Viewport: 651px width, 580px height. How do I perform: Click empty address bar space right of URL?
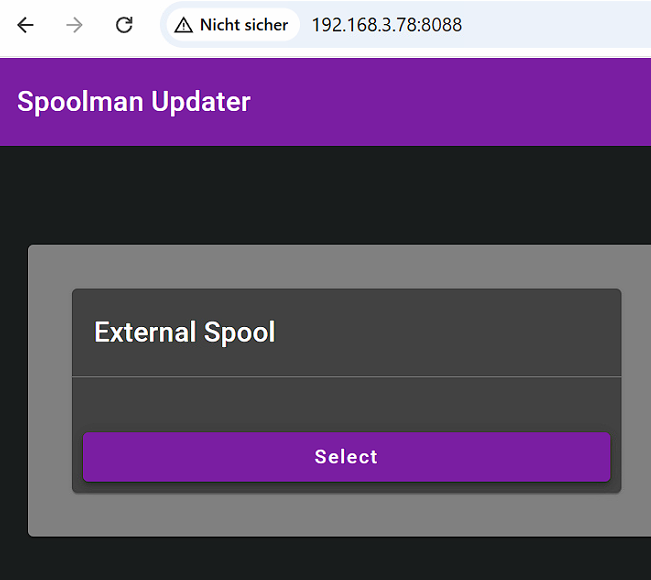(x=560, y=25)
